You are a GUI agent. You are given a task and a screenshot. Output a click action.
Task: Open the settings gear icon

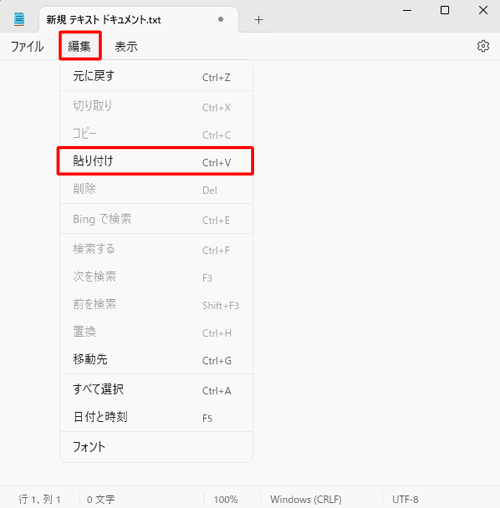tap(483, 46)
